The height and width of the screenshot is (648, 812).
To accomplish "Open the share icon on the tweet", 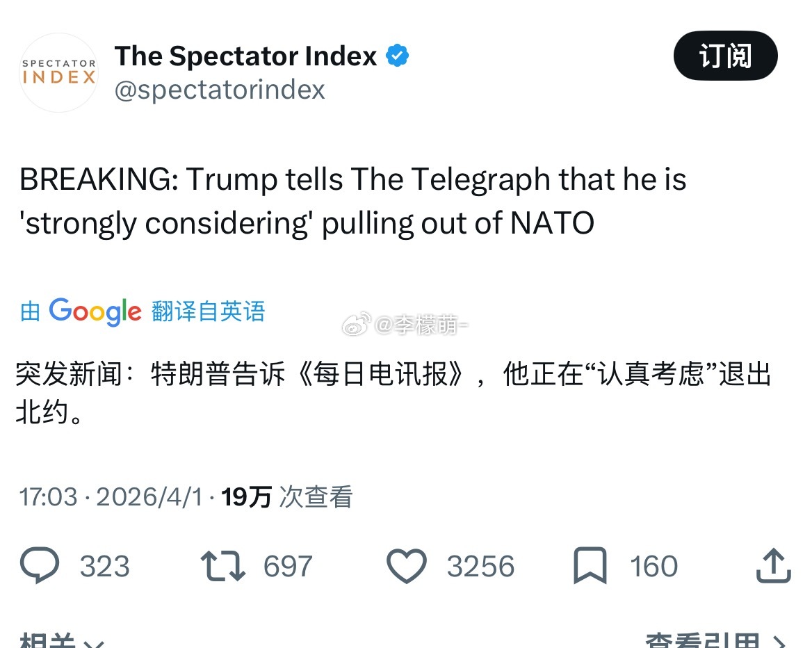I will tap(774, 565).
